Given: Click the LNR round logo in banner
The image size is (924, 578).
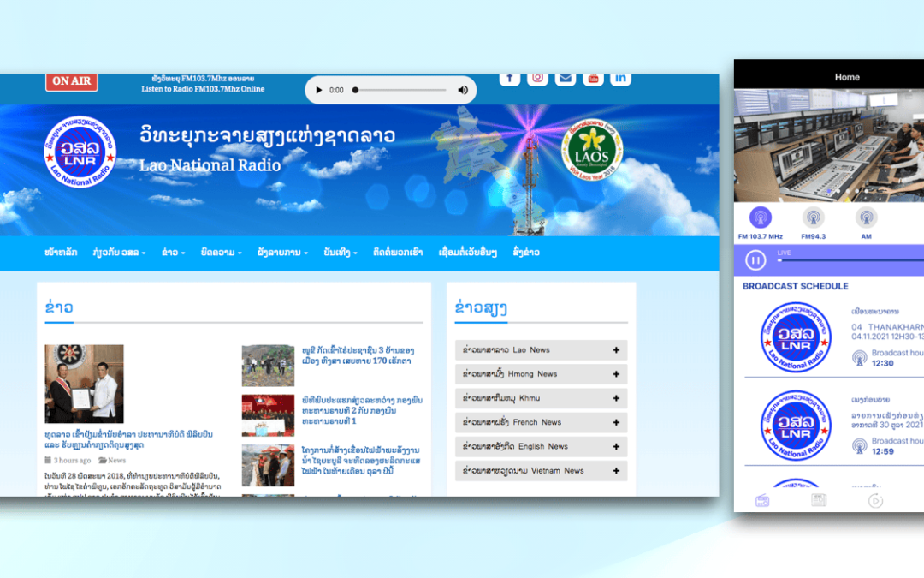Looking at the screenshot, I should point(80,152).
